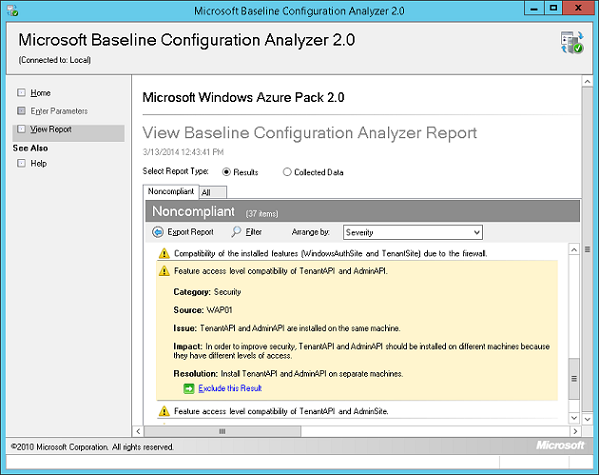This screenshot has height=475, width=599.
Task: Click the outer page scroll up arrow
Action: [x=588, y=81]
